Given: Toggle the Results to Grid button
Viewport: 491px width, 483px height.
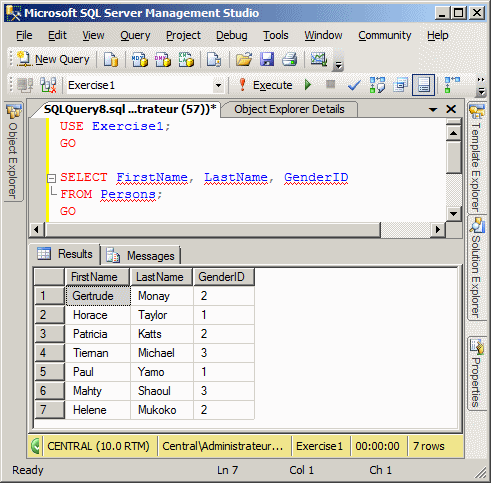Looking at the screenshot, I should pyautogui.click(x=423, y=85).
